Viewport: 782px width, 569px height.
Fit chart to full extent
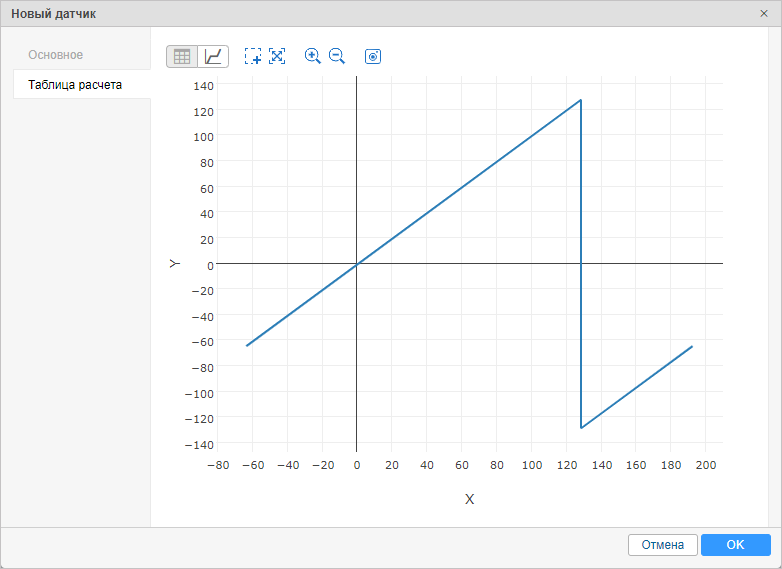pos(277,56)
